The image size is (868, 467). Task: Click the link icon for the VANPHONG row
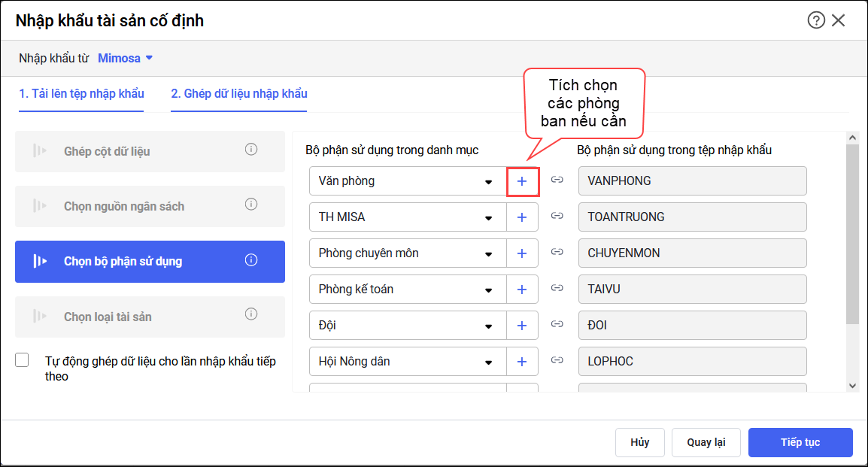557,180
